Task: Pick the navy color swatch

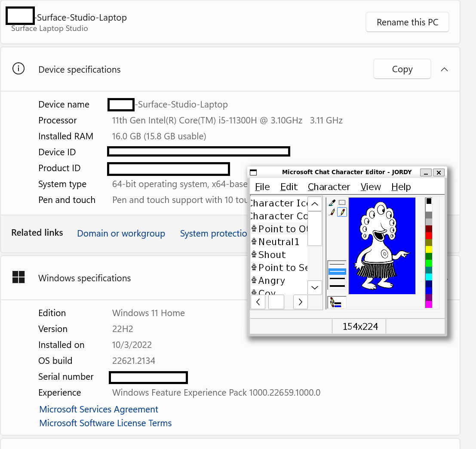Action: [x=429, y=284]
